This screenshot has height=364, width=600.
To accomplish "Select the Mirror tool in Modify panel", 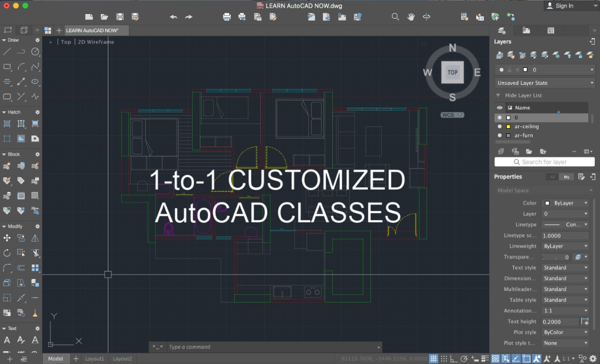I will pos(35,238).
